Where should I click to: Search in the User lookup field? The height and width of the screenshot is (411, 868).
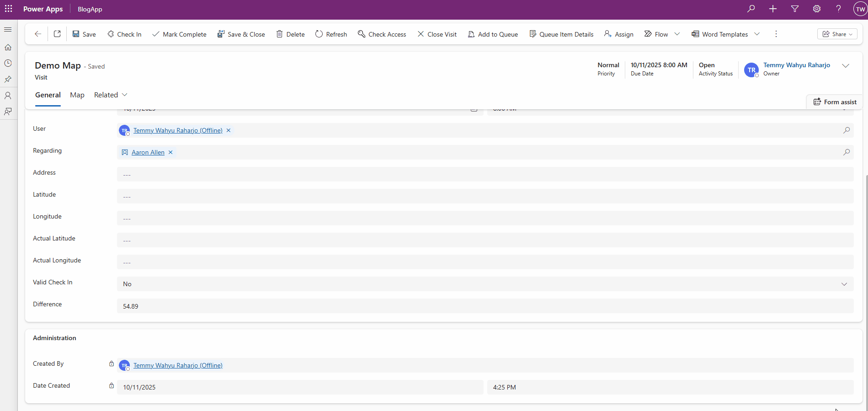pos(847,130)
